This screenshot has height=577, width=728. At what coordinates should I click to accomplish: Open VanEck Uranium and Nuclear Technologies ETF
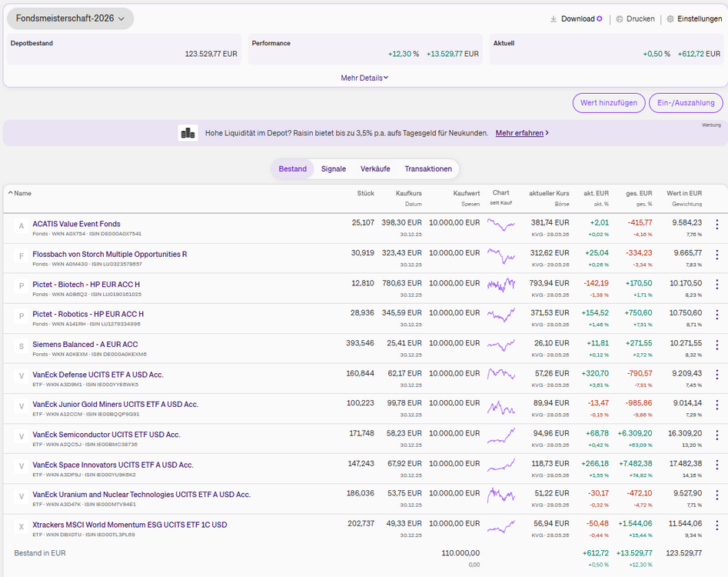click(x=141, y=495)
